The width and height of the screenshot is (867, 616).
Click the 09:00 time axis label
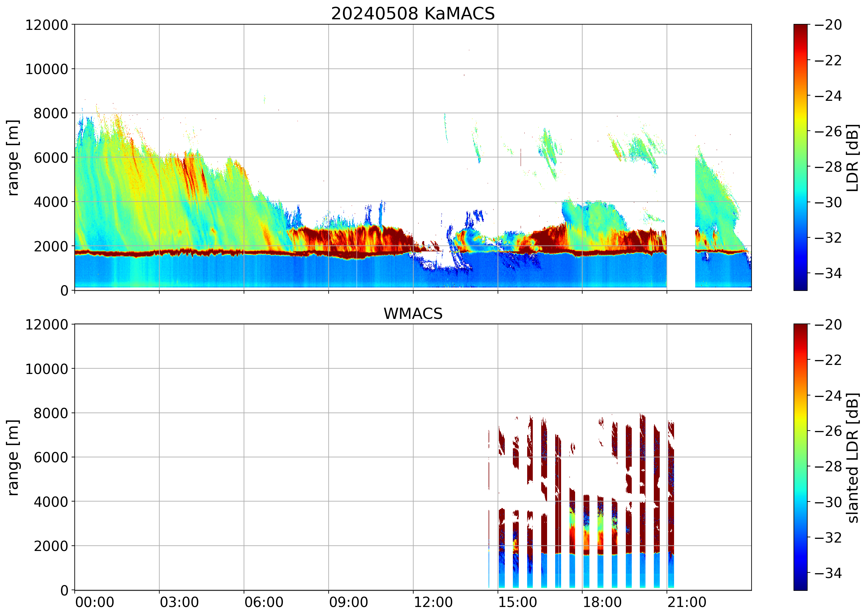[348, 602]
